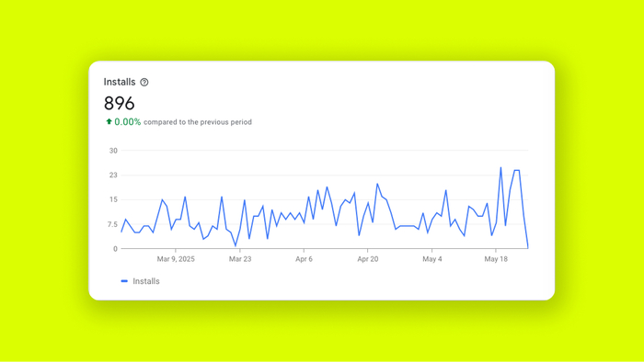Click the 15 y-axis label

(113, 199)
